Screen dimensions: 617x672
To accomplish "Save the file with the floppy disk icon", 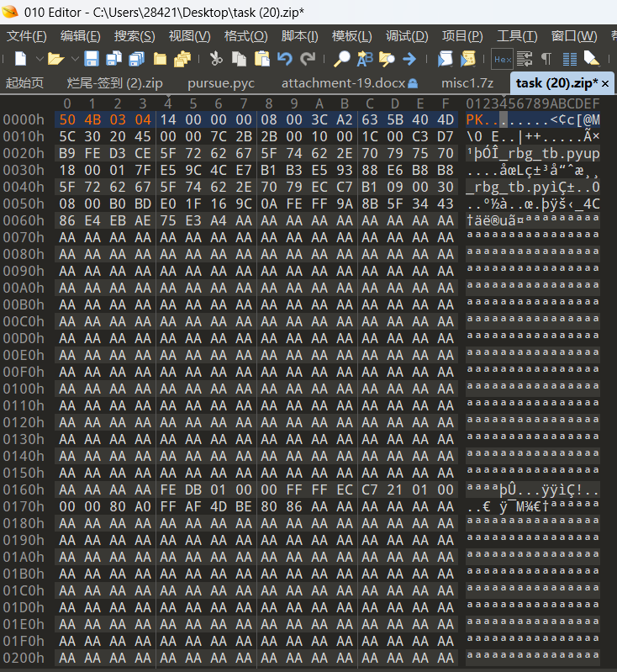I will click(92, 59).
